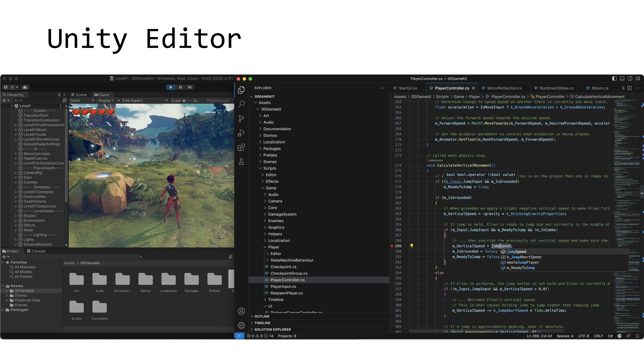The width and height of the screenshot is (644, 362).
Task: Toggle the bottom panel from the title bar
Action: coord(622,78)
